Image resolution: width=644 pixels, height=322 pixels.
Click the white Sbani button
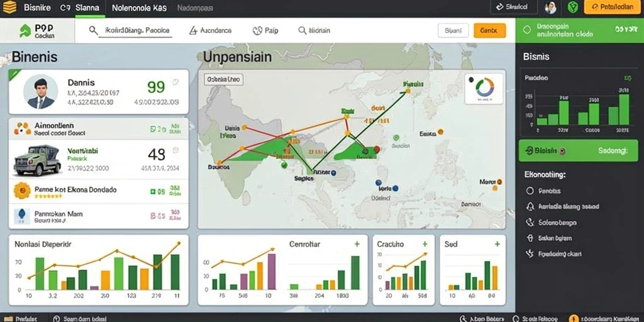(x=453, y=30)
